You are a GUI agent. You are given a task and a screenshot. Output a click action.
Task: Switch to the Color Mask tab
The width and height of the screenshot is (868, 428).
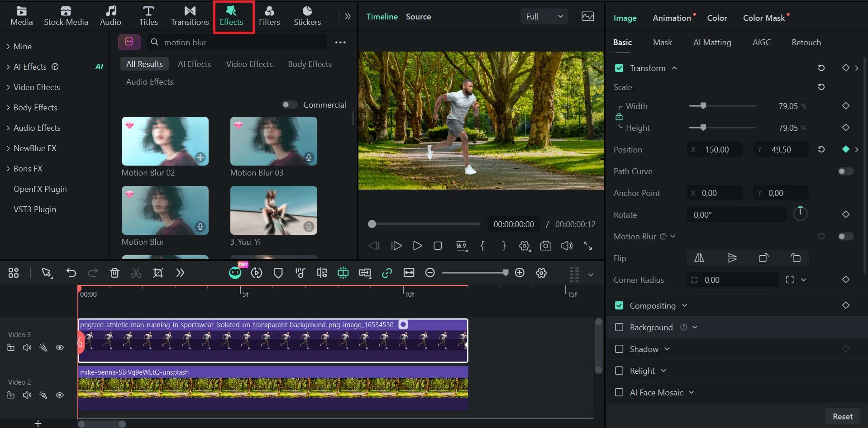click(763, 18)
